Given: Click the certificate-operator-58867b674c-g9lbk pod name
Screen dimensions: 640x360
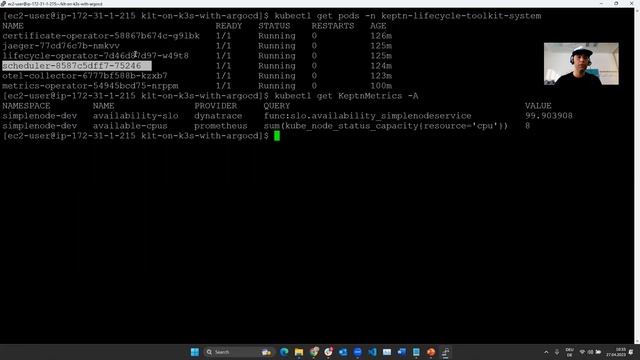Looking at the screenshot, I should [x=101, y=36].
